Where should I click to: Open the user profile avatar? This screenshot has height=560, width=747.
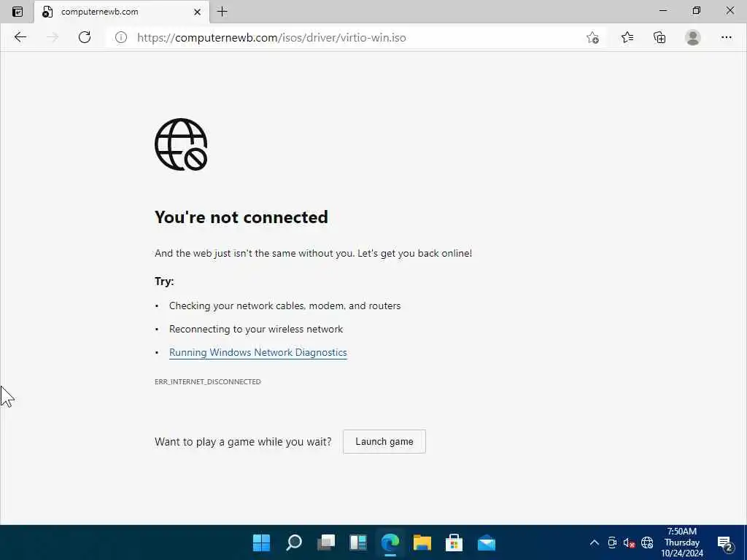point(693,37)
